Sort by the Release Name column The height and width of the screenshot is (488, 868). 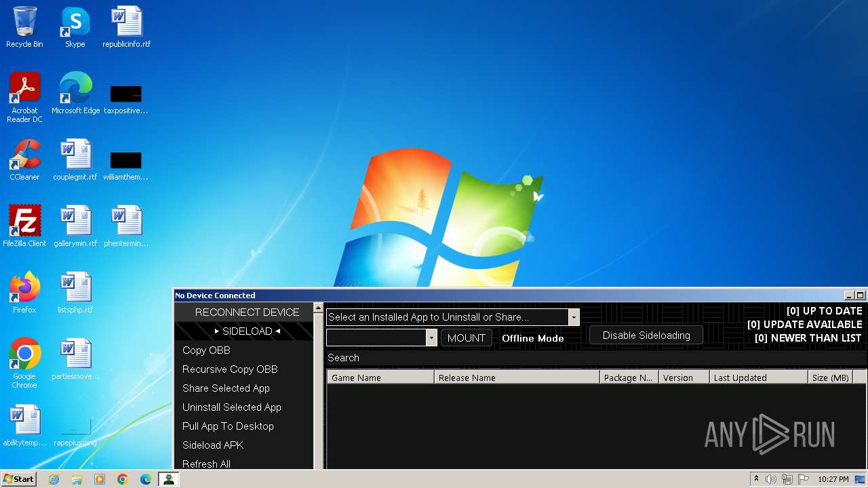click(517, 378)
